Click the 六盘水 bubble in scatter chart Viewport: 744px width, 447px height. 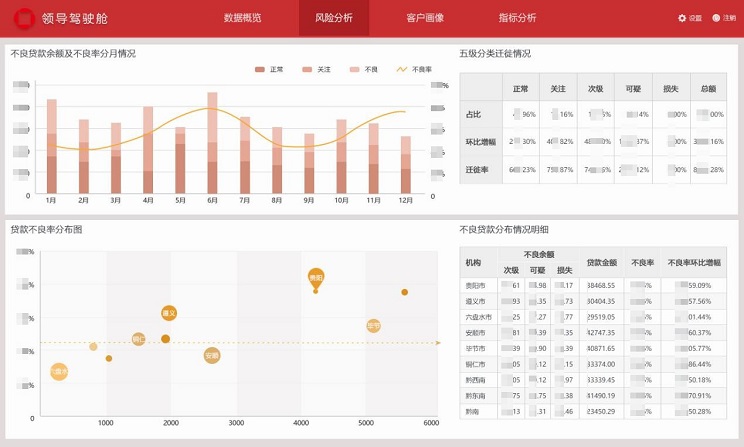point(59,371)
